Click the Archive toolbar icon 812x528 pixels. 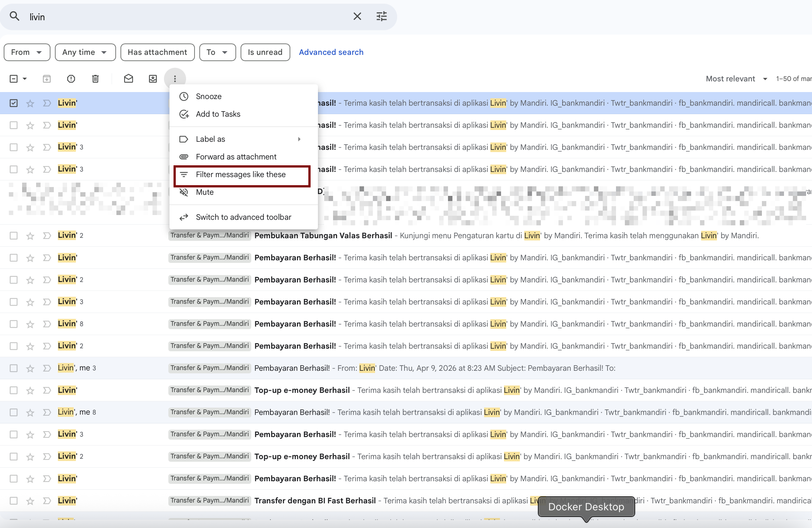[47, 79]
